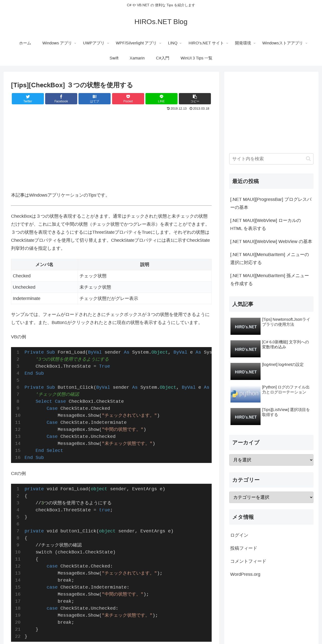The width and height of the screenshot is (322, 644).
Task: Click the Indeterminate table cell
Action: (x=44, y=298)
